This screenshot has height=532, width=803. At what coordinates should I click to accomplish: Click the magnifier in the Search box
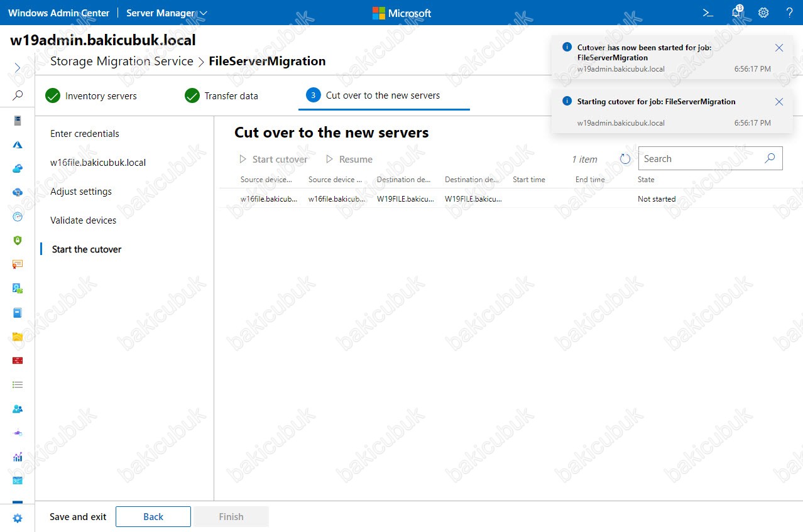tap(770, 158)
